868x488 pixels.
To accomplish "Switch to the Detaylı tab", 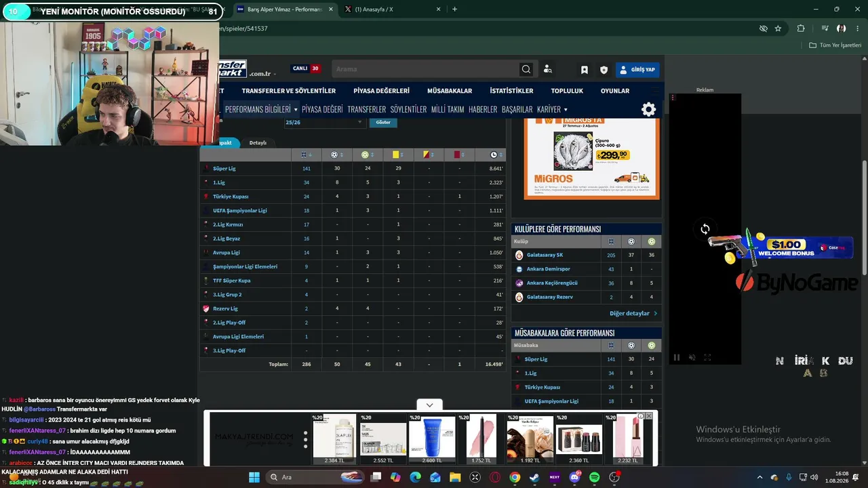I will 258,143.
